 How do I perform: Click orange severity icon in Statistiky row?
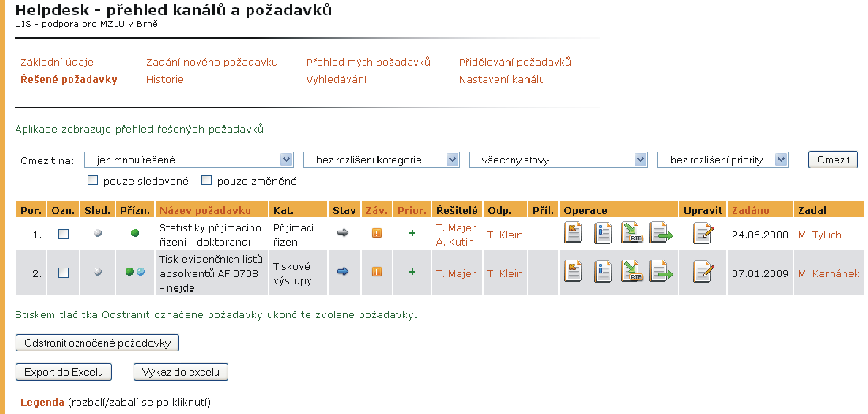point(377,233)
